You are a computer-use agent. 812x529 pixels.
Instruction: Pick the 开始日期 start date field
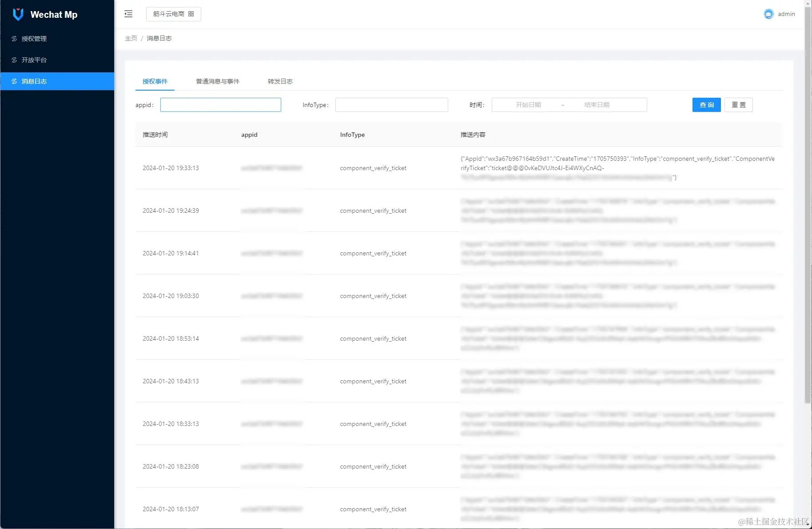[528, 105]
